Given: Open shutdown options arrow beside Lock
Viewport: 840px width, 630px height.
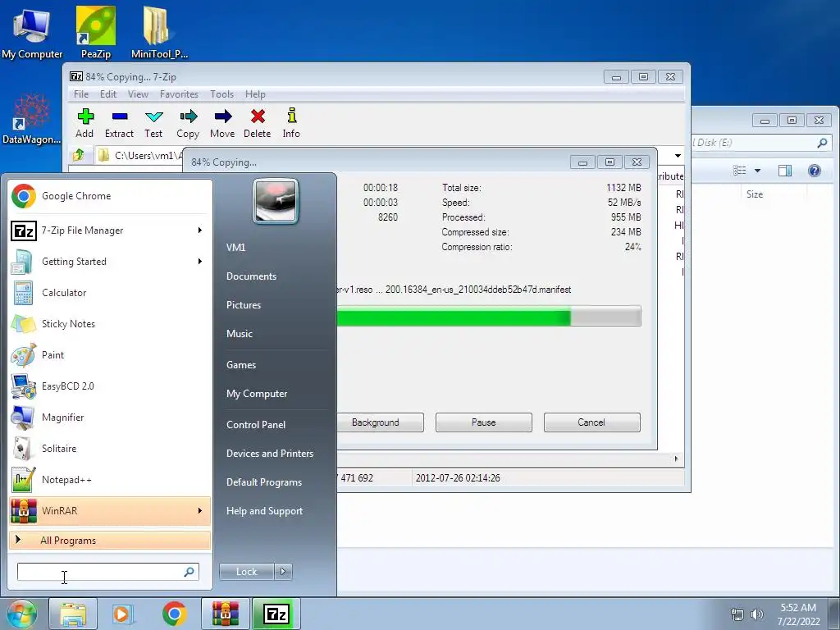Looking at the screenshot, I should 283,572.
